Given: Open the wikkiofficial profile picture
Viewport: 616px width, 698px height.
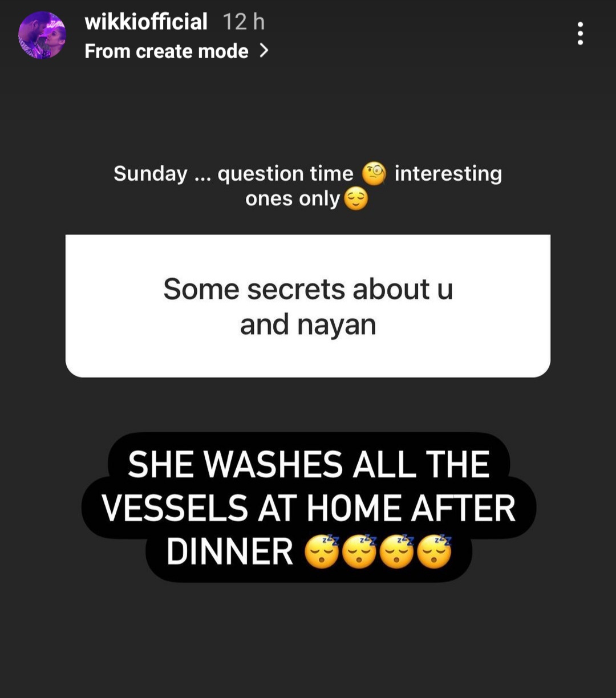Looking at the screenshot, I should (x=42, y=35).
